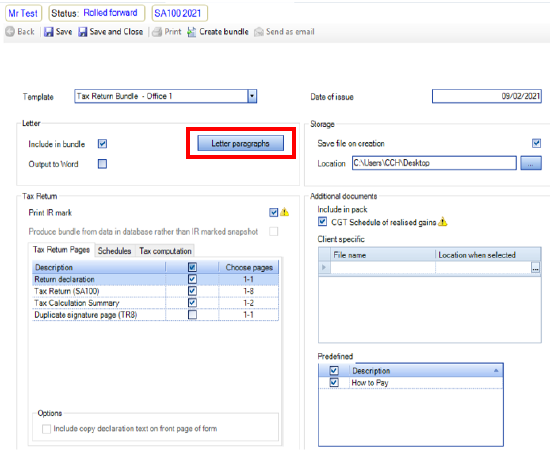This screenshot has width=550, height=451.
Task: Click the Send as email icon
Action: click(x=259, y=32)
